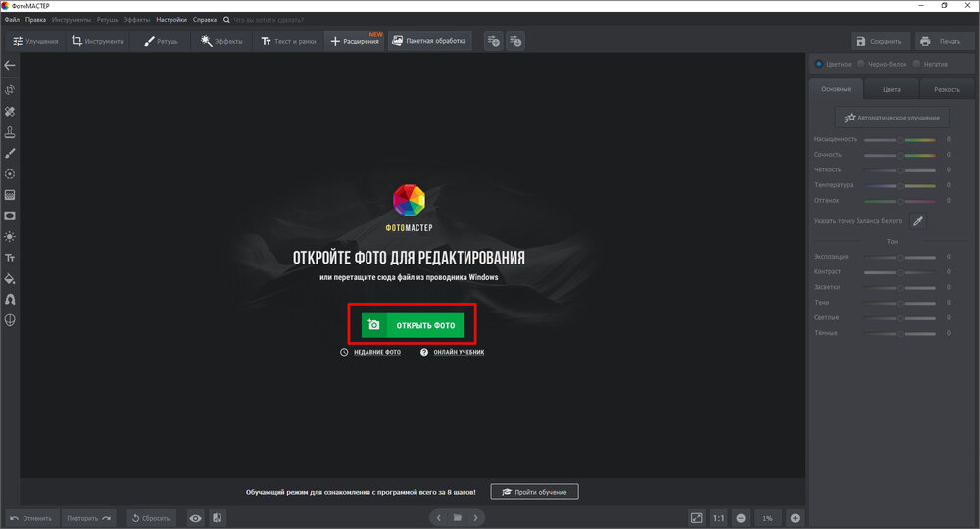Click the folder icon in bottom navigator
This screenshot has width=980, height=529.
458,518
